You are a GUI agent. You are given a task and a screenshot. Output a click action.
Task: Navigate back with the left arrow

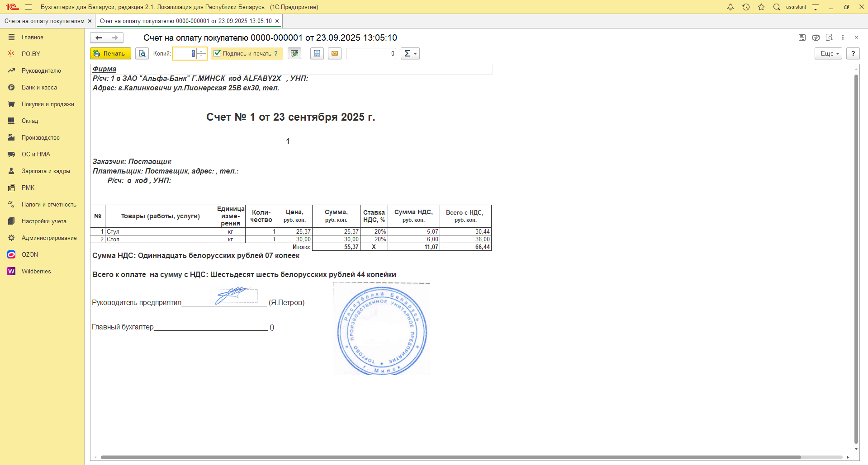(99, 38)
